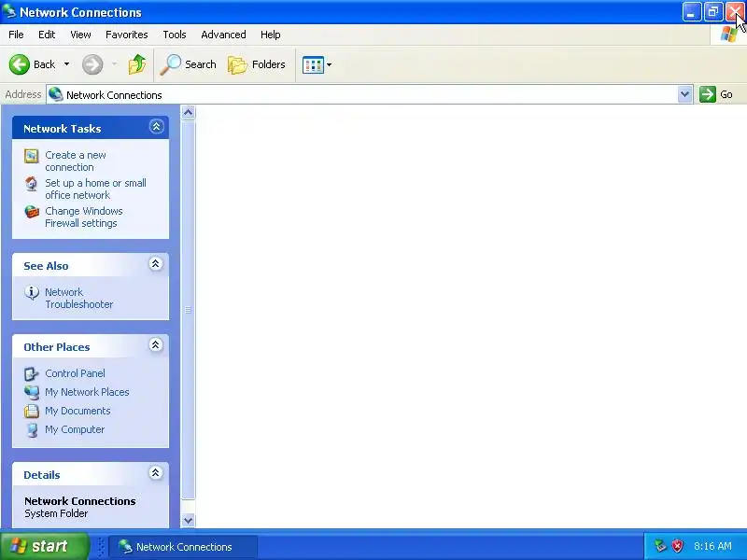Click the Start button
Viewport: 747px width, 560px height.
[x=44, y=546]
